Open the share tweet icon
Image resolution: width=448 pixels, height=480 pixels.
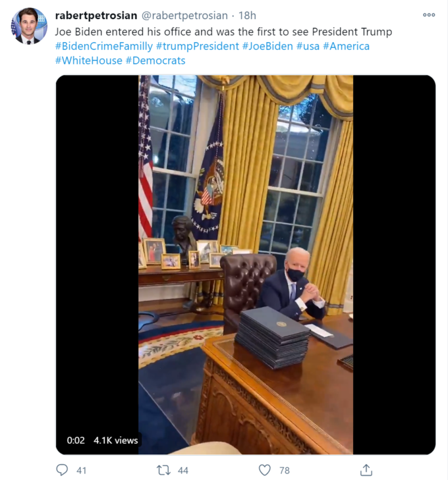[366, 469]
